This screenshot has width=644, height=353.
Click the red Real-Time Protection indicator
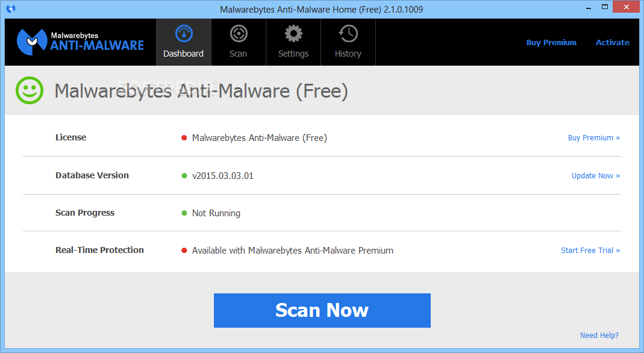(184, 250)
